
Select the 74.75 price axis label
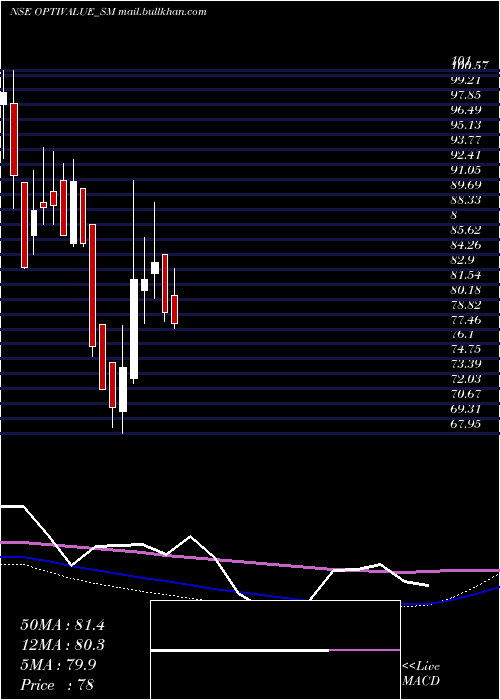point(467,350)
